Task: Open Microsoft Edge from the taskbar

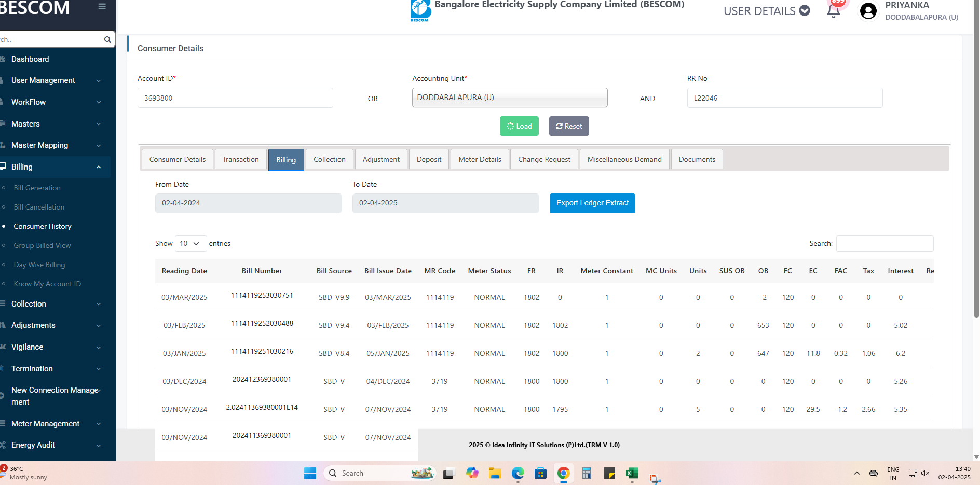Action: (x=518, y=473)
